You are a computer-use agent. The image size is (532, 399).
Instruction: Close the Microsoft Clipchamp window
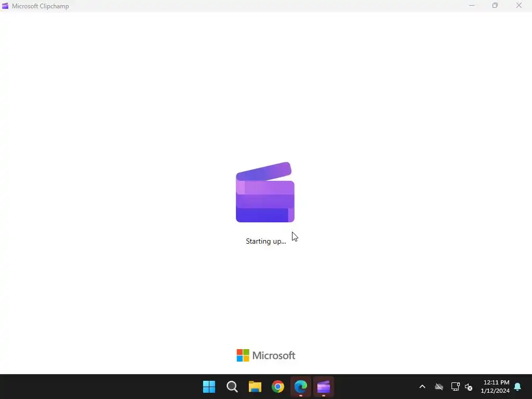pyautogui.click(x=519, y=5)
